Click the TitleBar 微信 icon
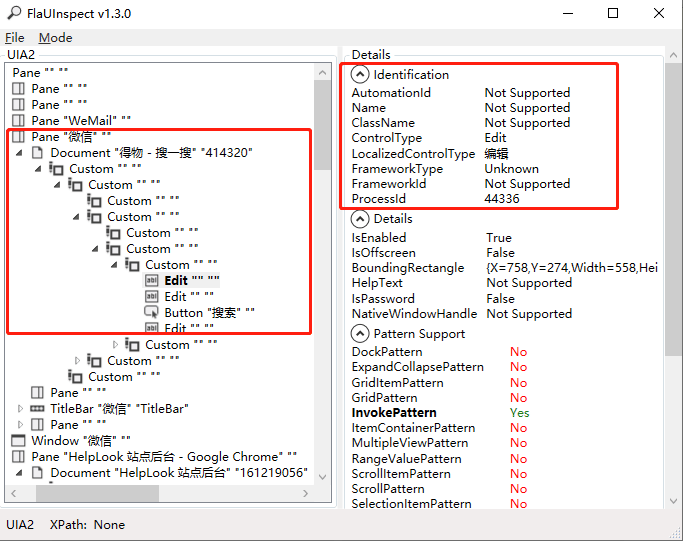The image size is (683, 541). pyautogui.click(x=37, y=409)
